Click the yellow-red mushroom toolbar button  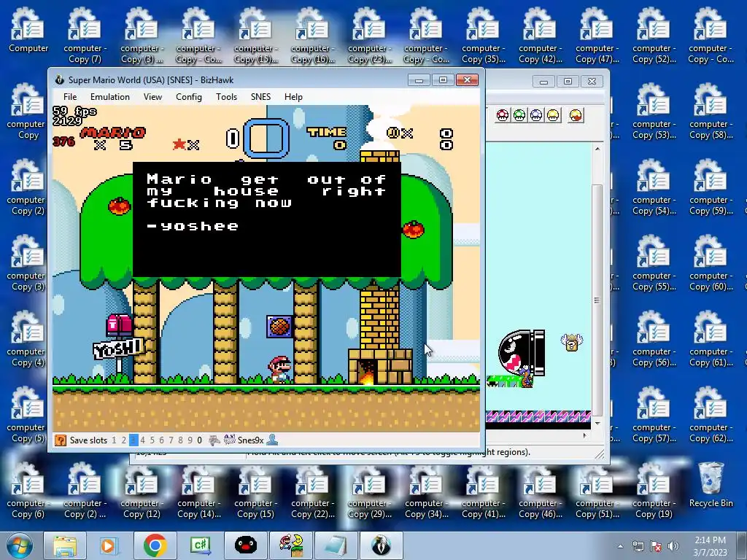click(576, 115)
